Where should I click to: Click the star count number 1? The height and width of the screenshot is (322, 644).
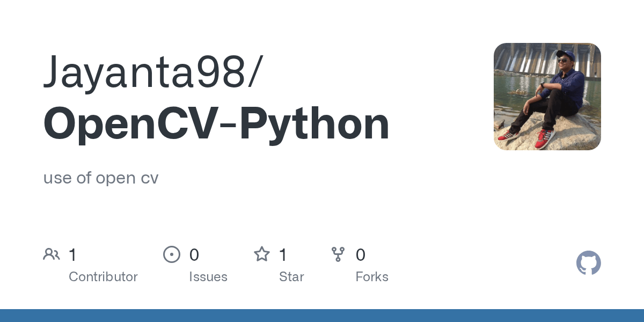(x=283, y=255)
